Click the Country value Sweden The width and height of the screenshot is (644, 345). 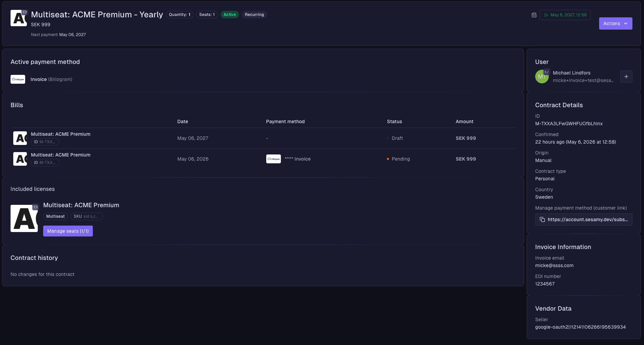[544, 197]
